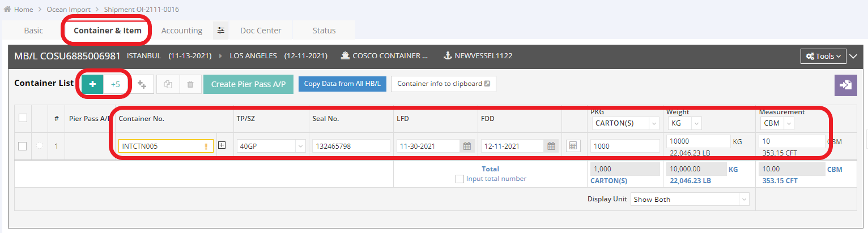Toggle the select-all checkbox in table header
The image size is (868, 233).
tap(23, 118)
